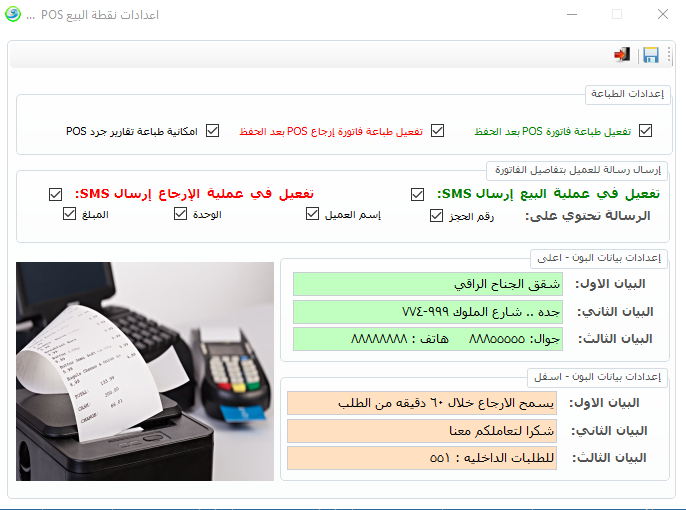Click header second line address field

tap(428, 312)
